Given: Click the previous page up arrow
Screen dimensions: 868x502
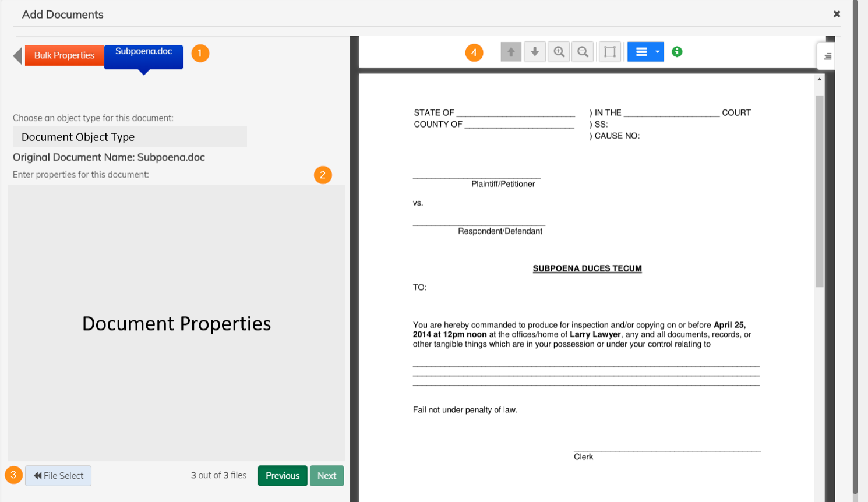Looking at the screenshot, I should click(x=511, y=52).
